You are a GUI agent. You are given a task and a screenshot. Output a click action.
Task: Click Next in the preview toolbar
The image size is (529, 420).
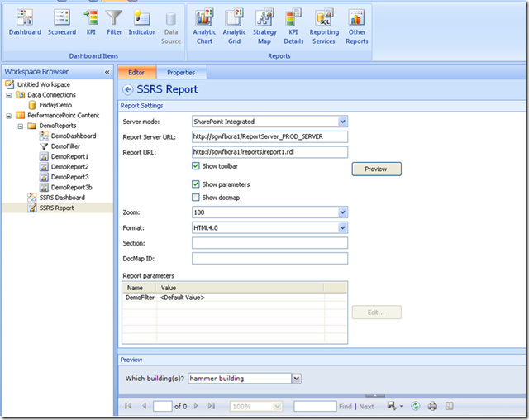366,407
